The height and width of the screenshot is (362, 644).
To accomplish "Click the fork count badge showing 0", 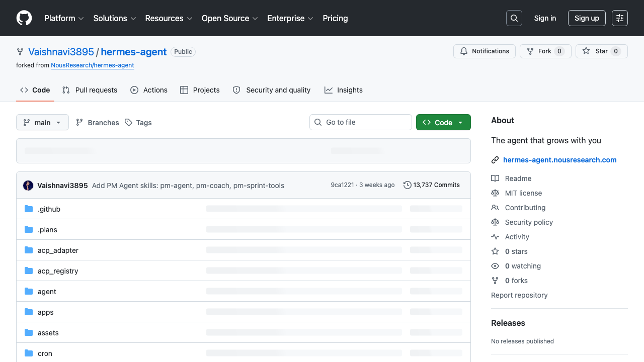I will tap(559, 51).
